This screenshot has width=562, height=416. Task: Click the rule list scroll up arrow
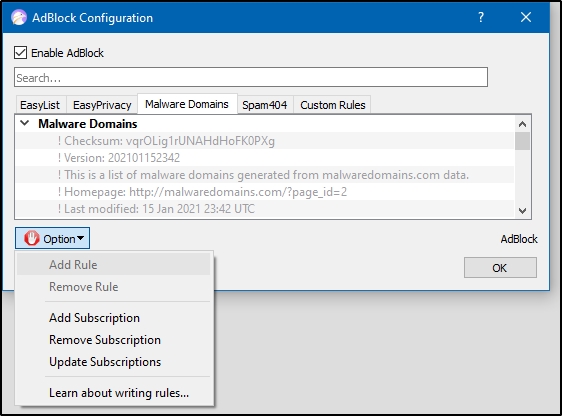tap(523, 124)
